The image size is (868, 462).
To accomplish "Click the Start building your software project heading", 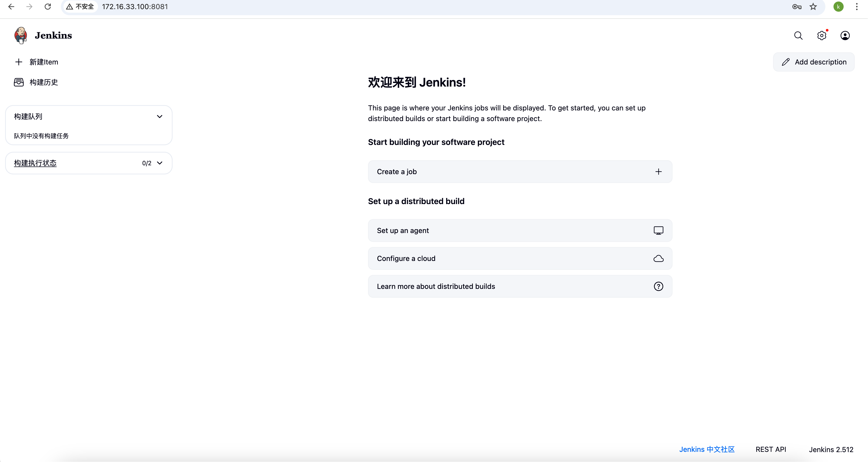I will coord(436,142).
